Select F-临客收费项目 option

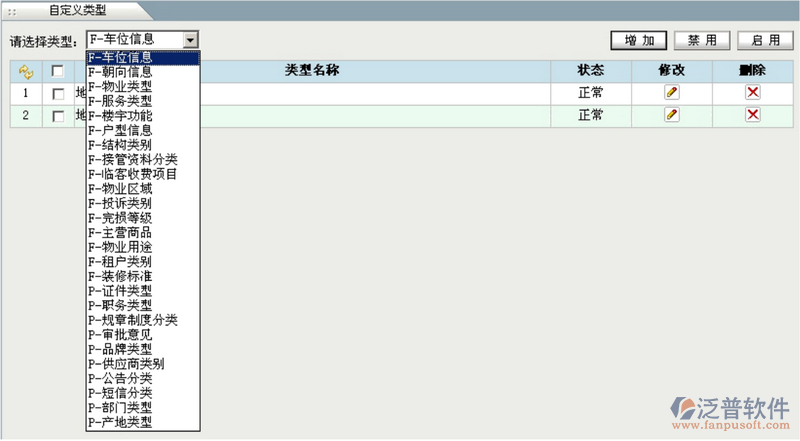(x=143, y=174)
